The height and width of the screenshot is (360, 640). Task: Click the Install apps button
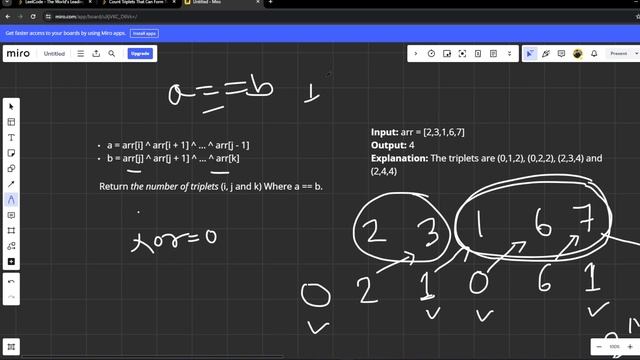pyautogui.click(x=144, y=33)
